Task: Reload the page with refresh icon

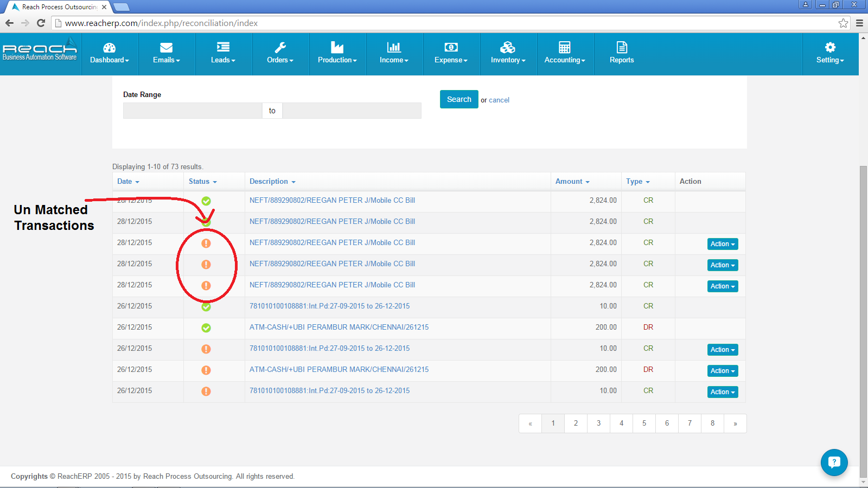Action: tap(41, 23)
